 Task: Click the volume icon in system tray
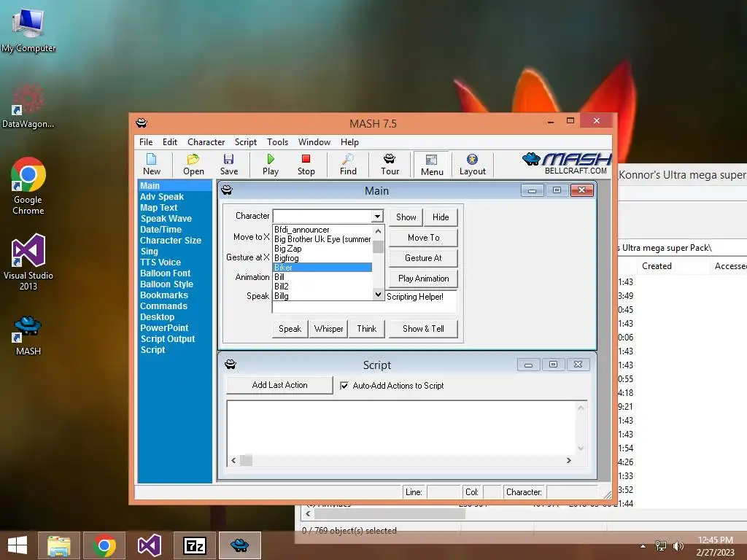(x=678, y=546)
